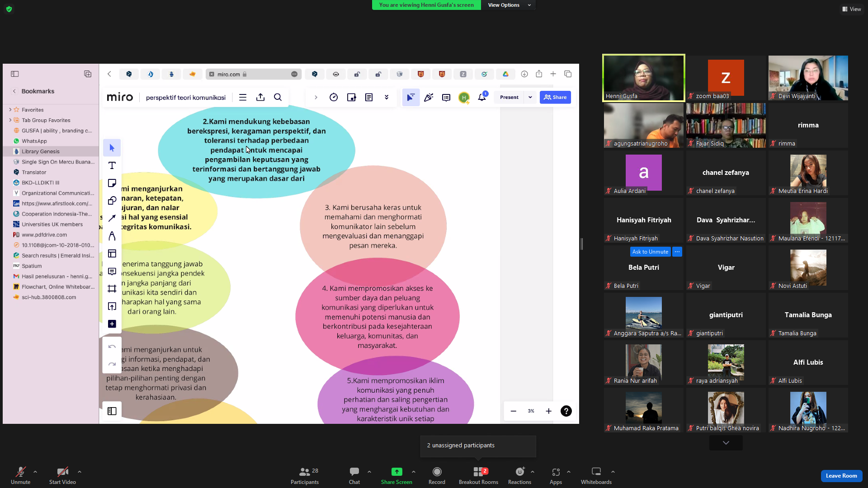The image size is (868, 488).
Task: Choose the Miro text tool
Action: [x=112, y=165]
